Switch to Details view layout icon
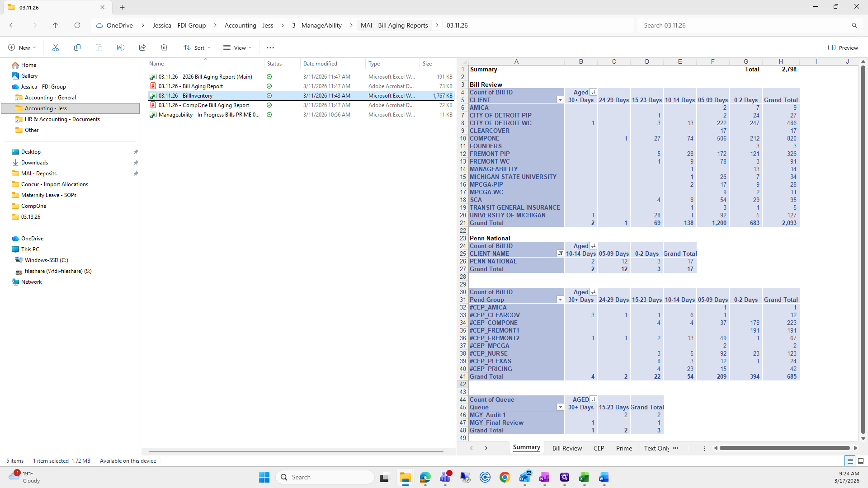 pos(850,461)
